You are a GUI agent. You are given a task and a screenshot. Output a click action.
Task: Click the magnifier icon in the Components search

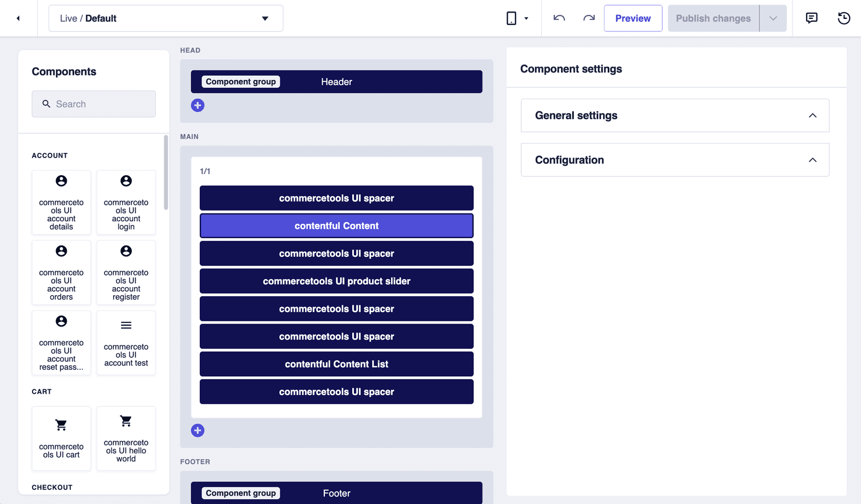[46, 104]
